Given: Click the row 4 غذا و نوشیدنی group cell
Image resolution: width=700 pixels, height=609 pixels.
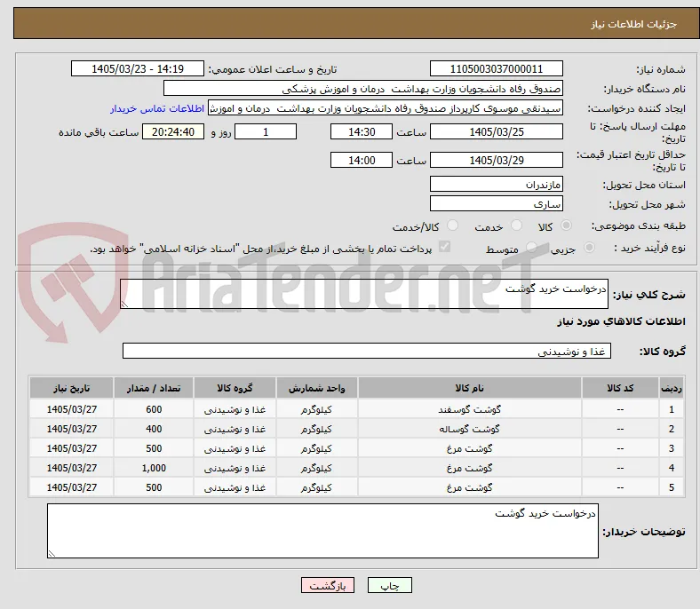Looking at the screenshot, I should click(x=235, y=468).
